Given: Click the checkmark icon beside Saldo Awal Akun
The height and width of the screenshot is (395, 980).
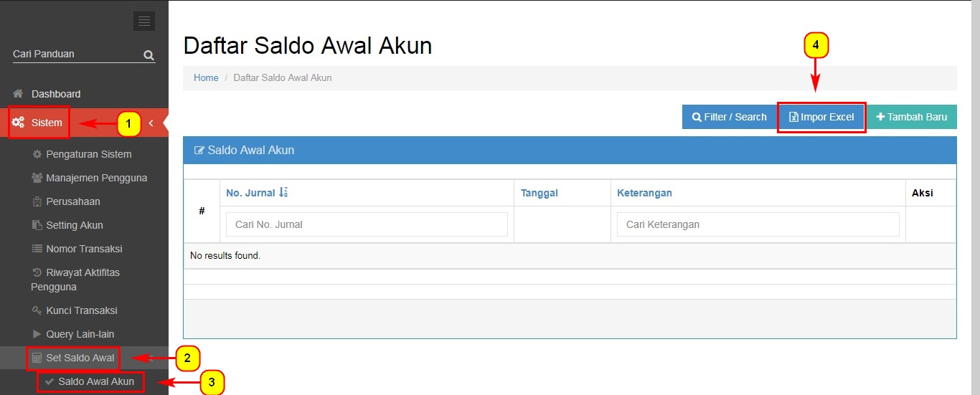Looking at the screenshot, I should (x=50, y=381).
